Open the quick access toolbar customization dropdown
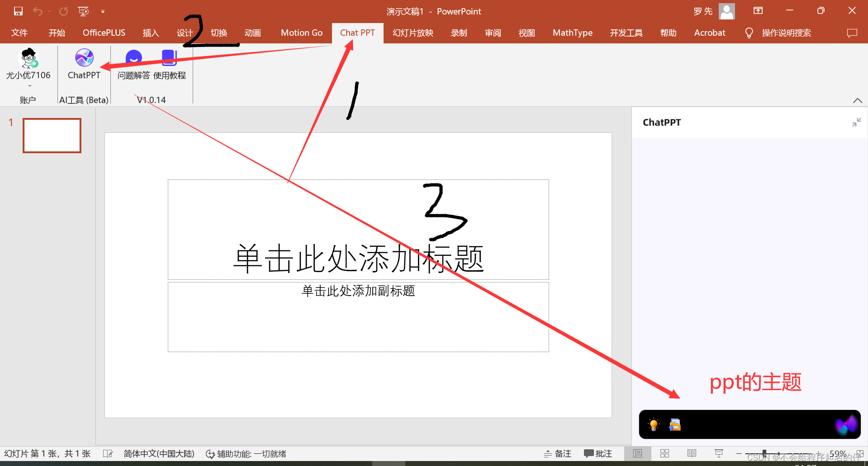The image size is (868, 466). click(x=103, y=11)
